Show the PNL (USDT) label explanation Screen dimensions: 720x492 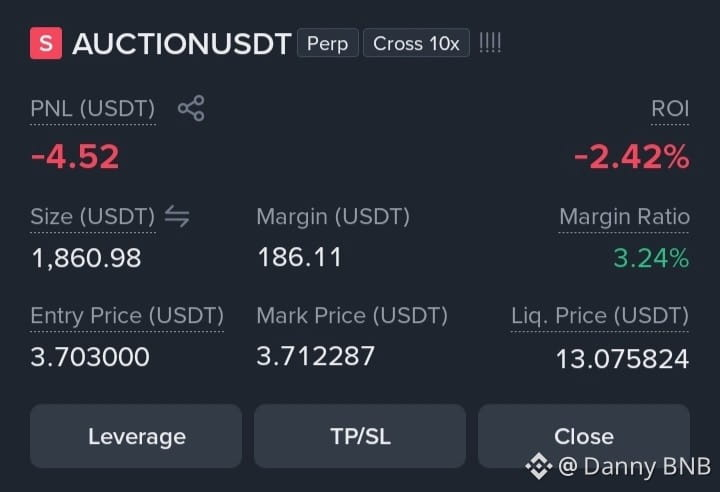93,109
